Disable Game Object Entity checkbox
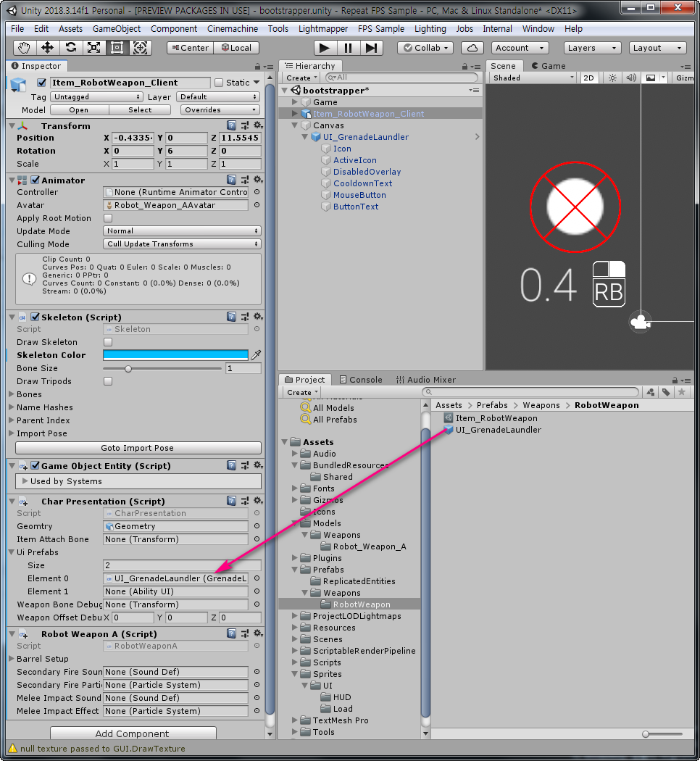The image size is (700, 761). [x=35, y=466]
